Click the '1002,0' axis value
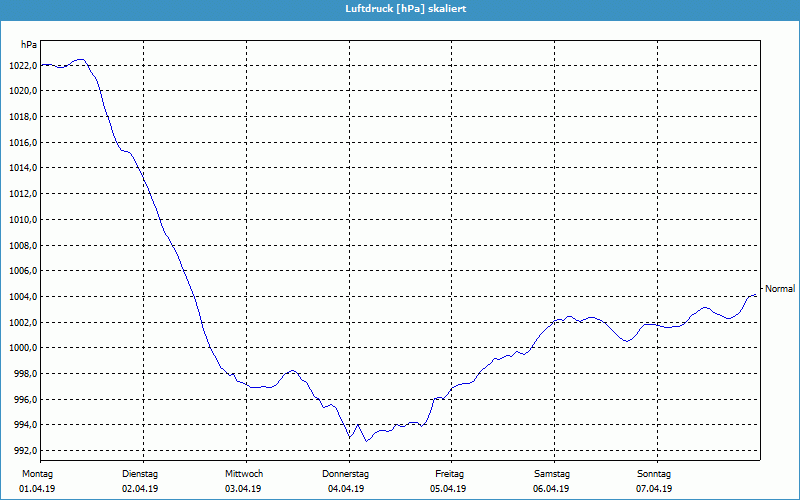The image size is (800, 500). click(22, 323)
